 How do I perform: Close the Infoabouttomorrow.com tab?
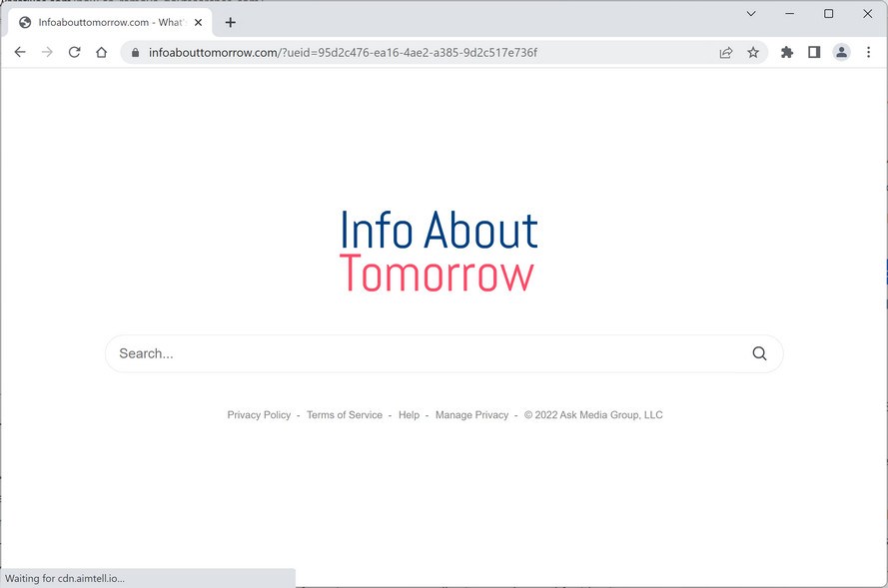pos(198,22)
